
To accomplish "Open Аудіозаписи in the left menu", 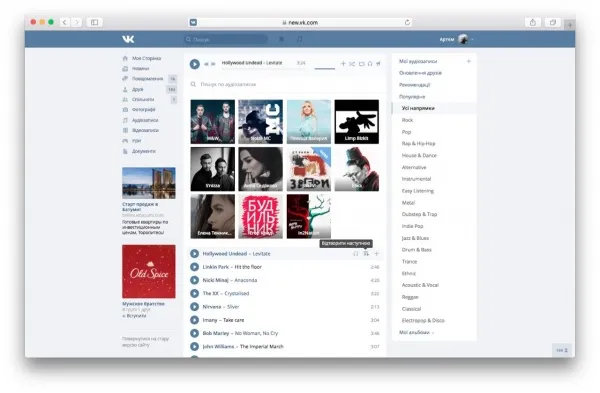I will [x=145, y=120].
